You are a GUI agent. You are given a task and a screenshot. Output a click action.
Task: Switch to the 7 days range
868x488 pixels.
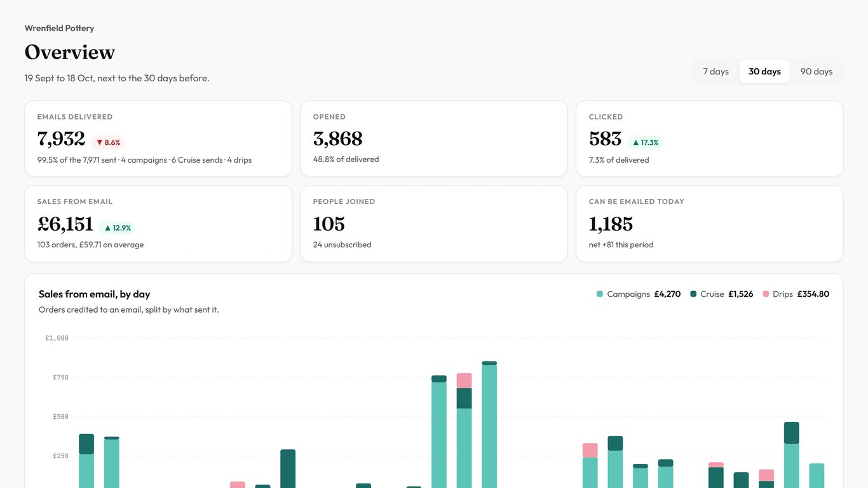tap(715, 72)
